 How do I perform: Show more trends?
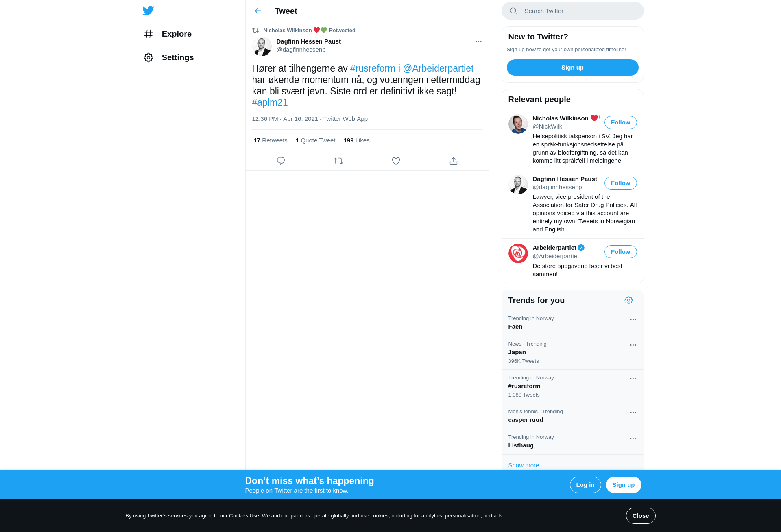524,465
